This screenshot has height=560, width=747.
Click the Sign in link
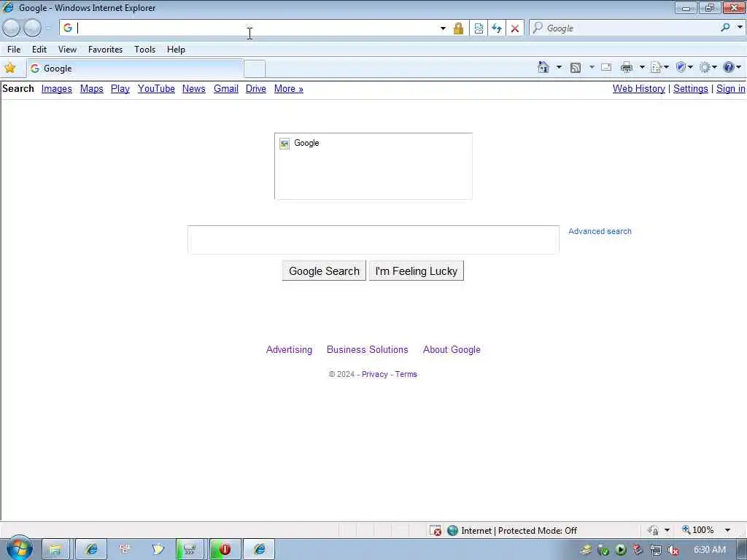pos(730,88)
